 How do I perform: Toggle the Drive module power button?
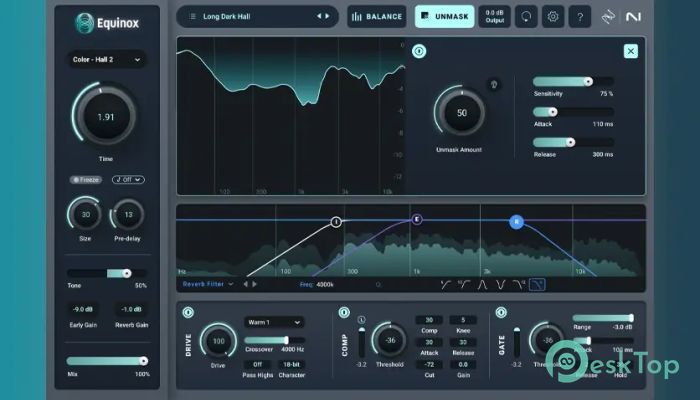[188, 313]
